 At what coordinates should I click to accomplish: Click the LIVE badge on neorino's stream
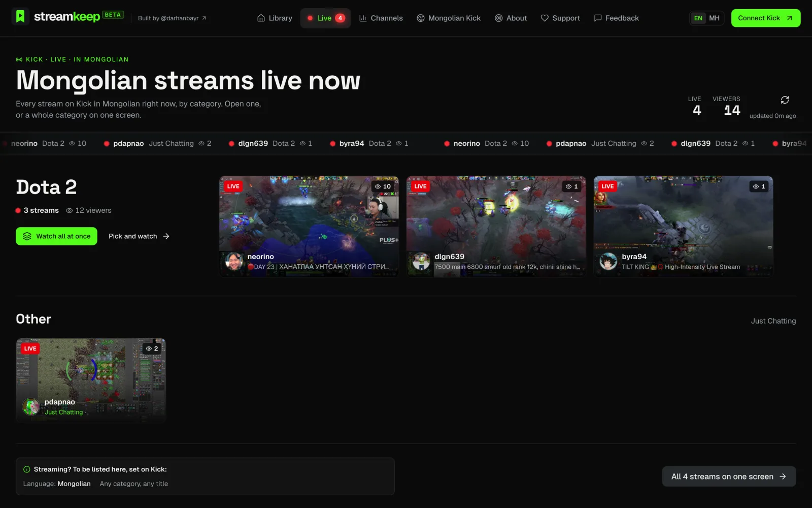click(233, 186)
